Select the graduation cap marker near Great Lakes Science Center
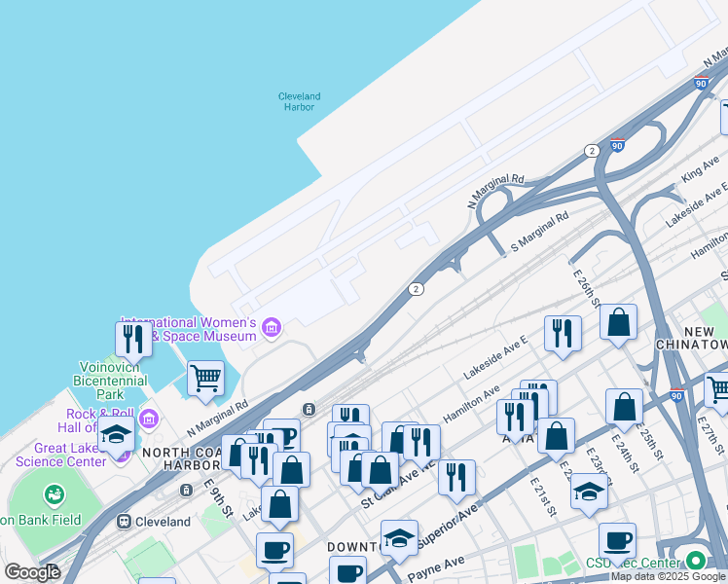Viewport: 728px width, 584px height. [116, 436]
